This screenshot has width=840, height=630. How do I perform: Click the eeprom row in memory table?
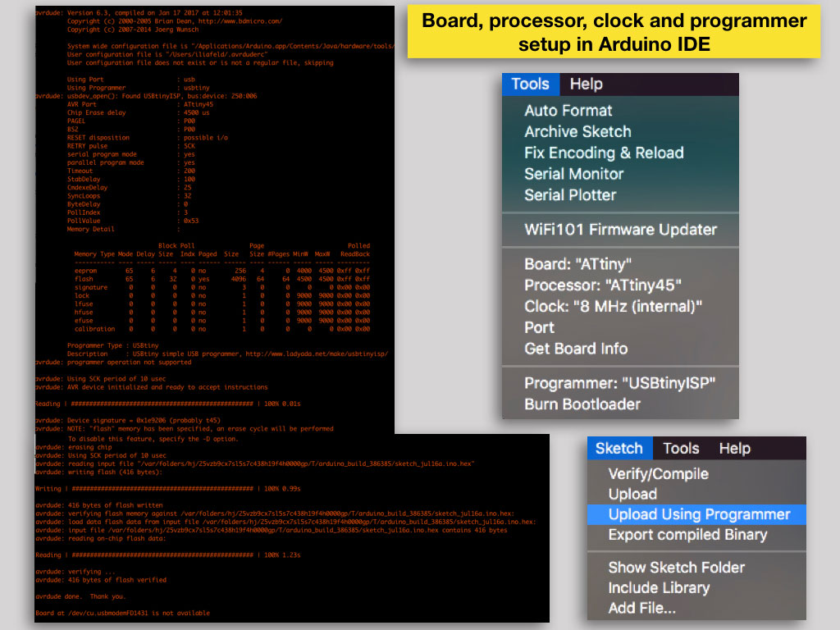[221, 271]
